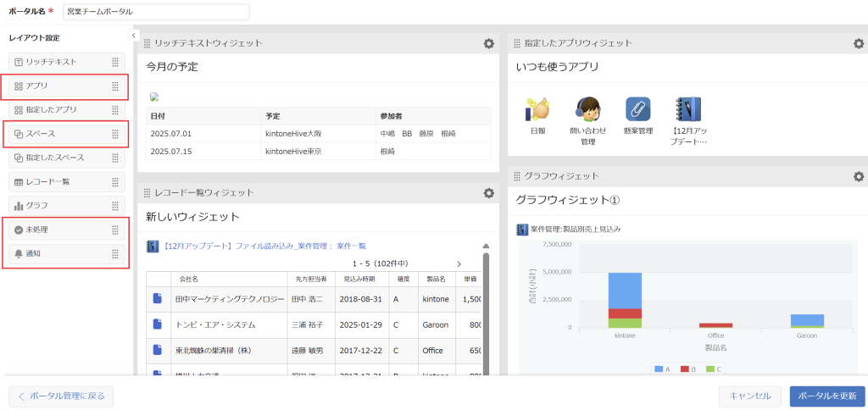Screen dimensions: 868x410
Task: Click the blue A legend swatch
Action: [x=658, y=369]
